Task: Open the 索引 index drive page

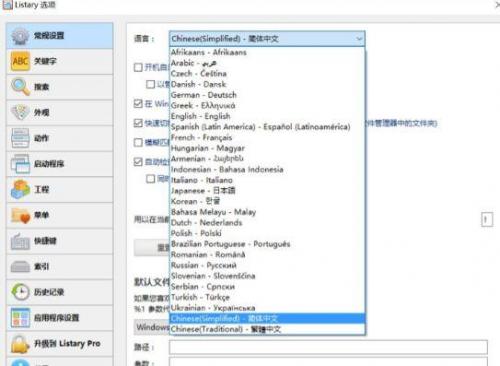Action: coord(60,267)
